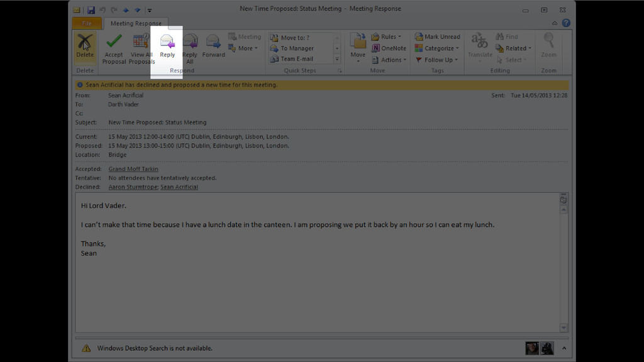
Task: Expand the People Pane arrow
Action: pos(564,348)
